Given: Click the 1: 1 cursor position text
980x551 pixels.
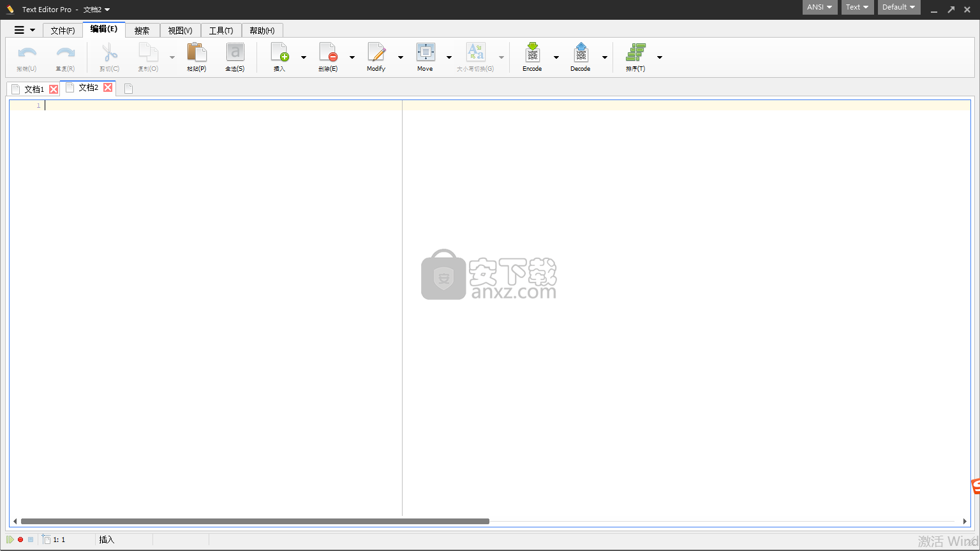Looking at the screenshot, I should (x=59, y=540).
